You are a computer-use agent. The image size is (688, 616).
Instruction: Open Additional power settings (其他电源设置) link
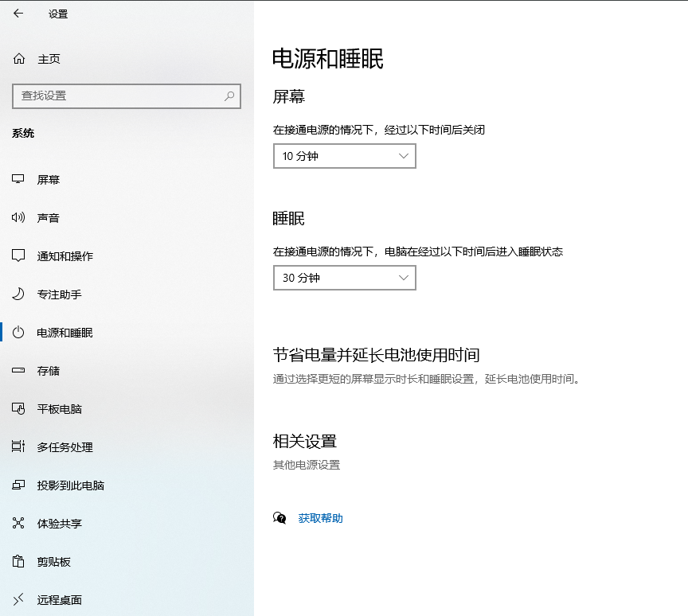307,465
